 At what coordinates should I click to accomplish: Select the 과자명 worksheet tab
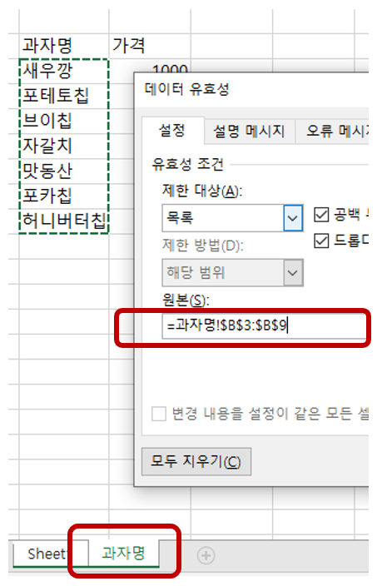point(124,553)
